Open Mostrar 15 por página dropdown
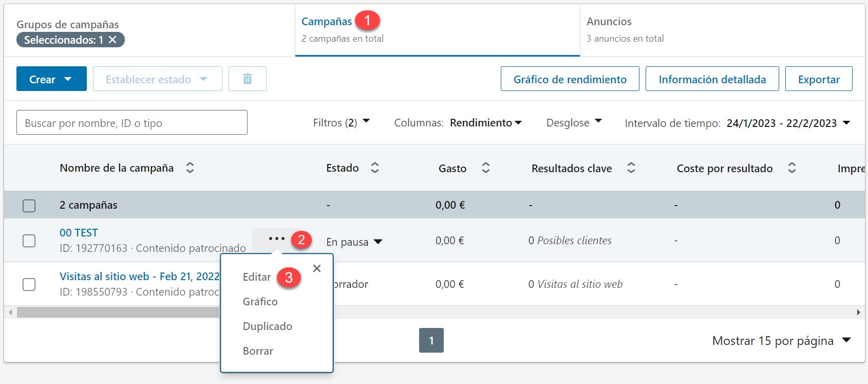868x384 pixels. (x=781, y=341)
